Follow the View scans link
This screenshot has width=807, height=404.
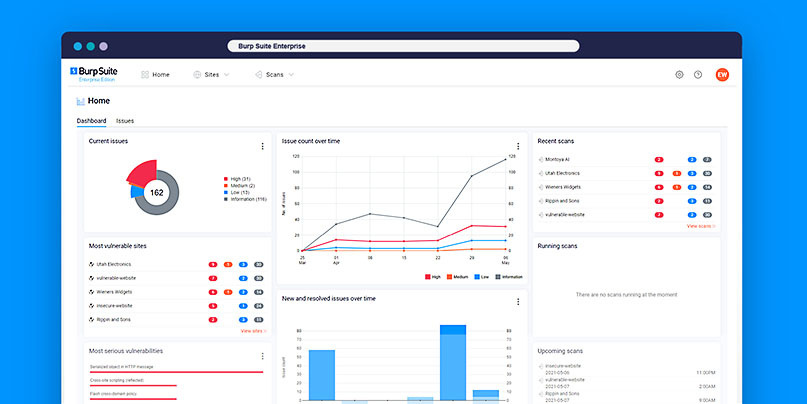point(700,226)
